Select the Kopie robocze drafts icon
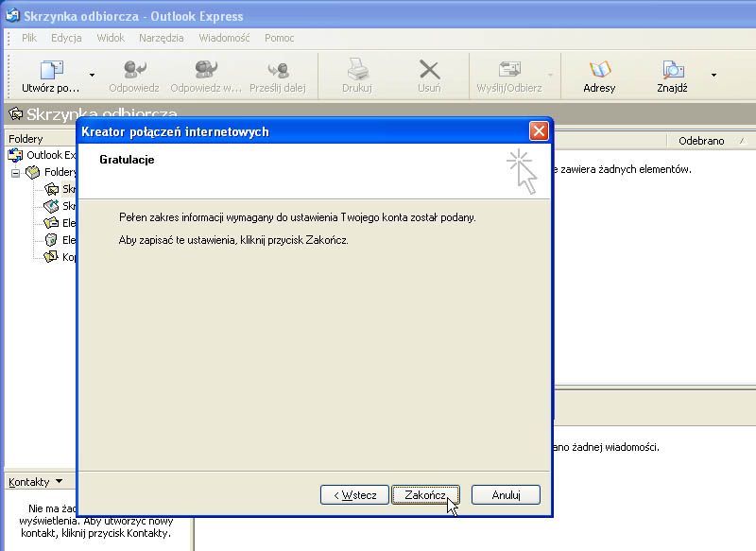 (x=51, y=256)
